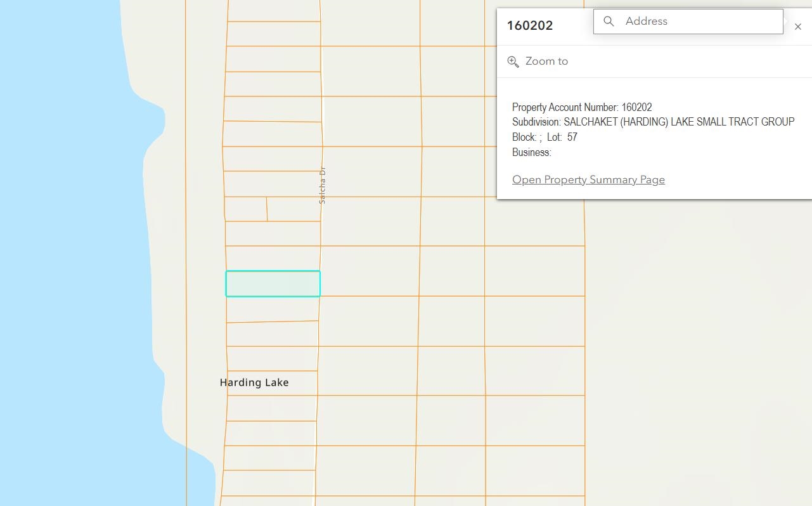Click the popup title 160202
This screenshot has height=506, width=812.
pyautogui.click(x=530, y=26)
